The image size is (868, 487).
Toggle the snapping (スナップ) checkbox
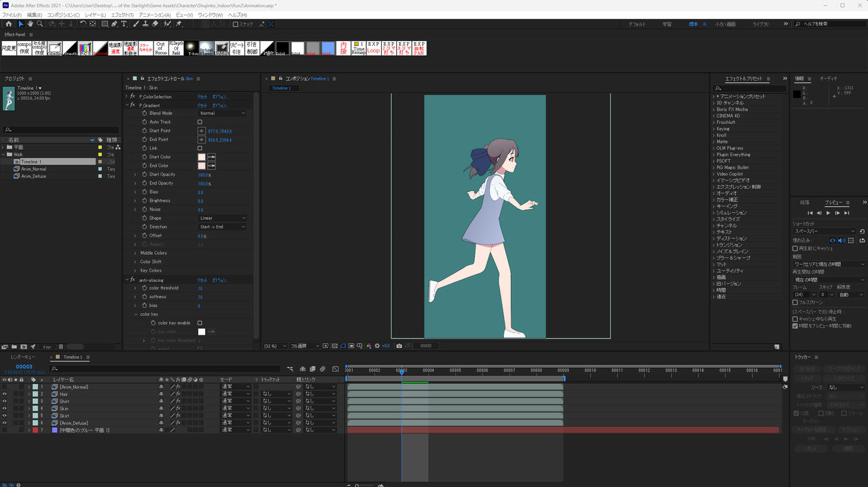[235, 25]
